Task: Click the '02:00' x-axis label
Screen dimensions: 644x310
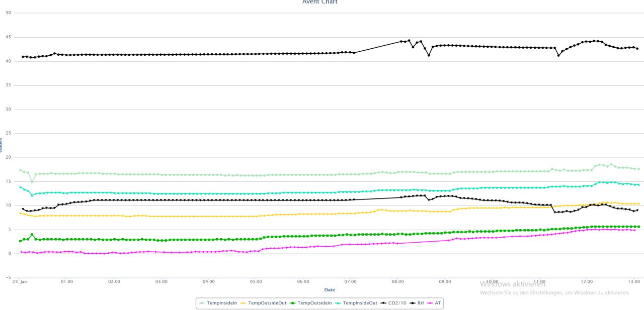Action: (x=114, y=281)
